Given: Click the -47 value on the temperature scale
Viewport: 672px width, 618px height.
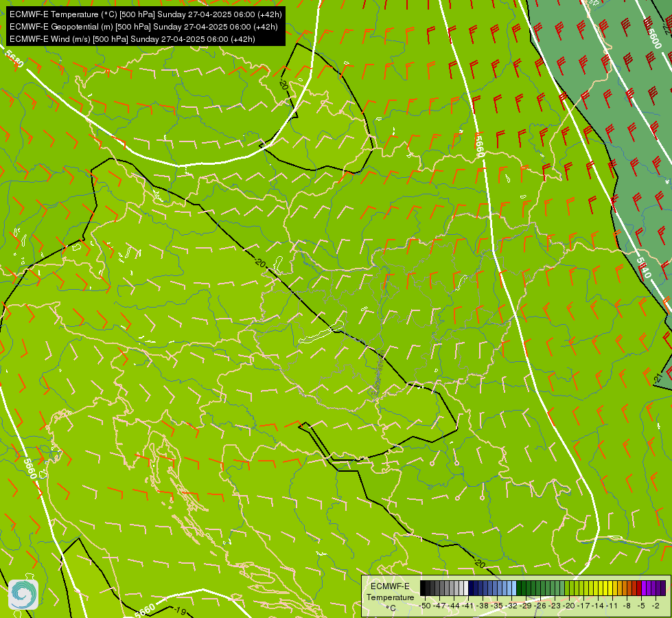Looking at the screenshot, I should (439, 606).
